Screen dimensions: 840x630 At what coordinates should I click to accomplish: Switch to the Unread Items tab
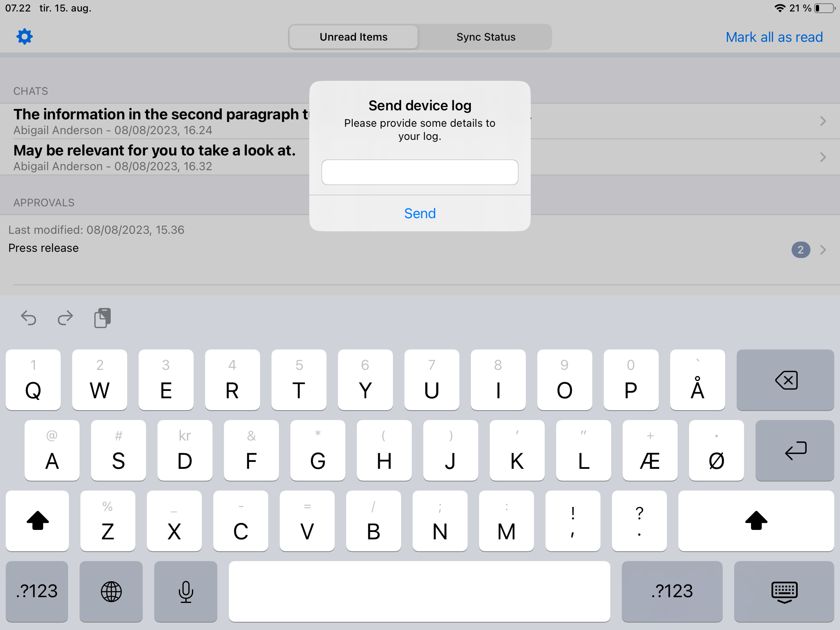353,37
